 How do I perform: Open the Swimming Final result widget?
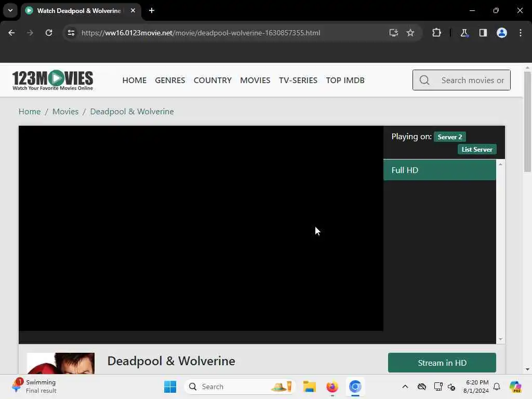coord(34,387)
